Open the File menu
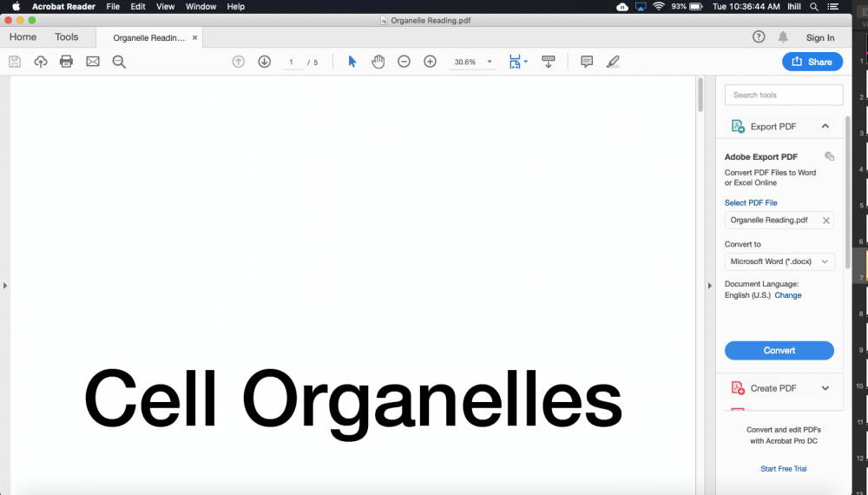 tap(113, 7)
